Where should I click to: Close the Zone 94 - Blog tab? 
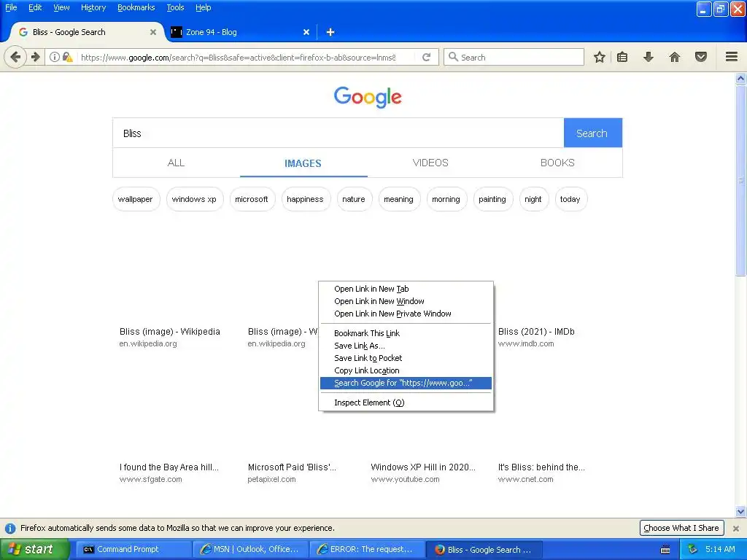306,32
